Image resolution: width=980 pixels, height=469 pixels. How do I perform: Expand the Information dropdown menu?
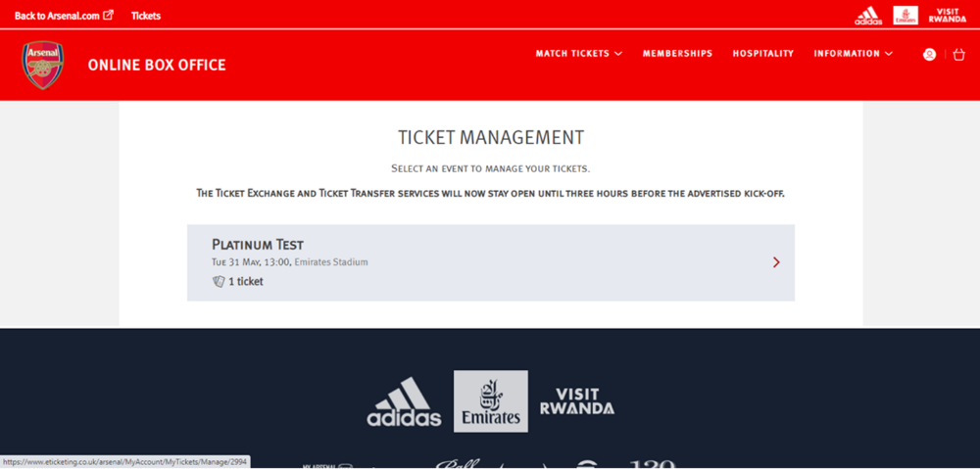(x=854, y=54)
